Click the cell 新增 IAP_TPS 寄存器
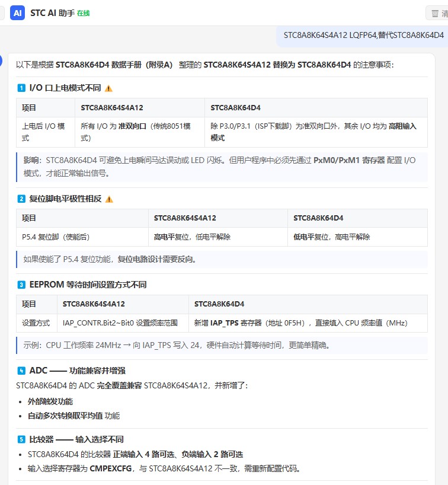The height and width of the screenshot is (485, 448). click(x=308, y=323)
